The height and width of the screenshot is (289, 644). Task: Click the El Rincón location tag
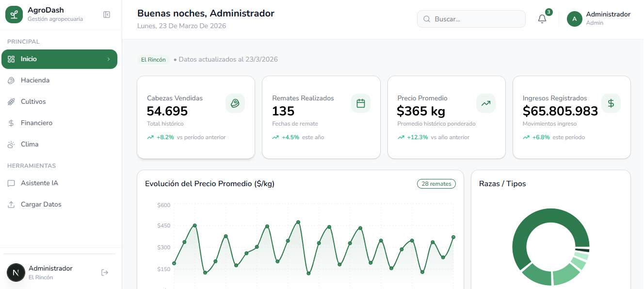pos(153,60)
